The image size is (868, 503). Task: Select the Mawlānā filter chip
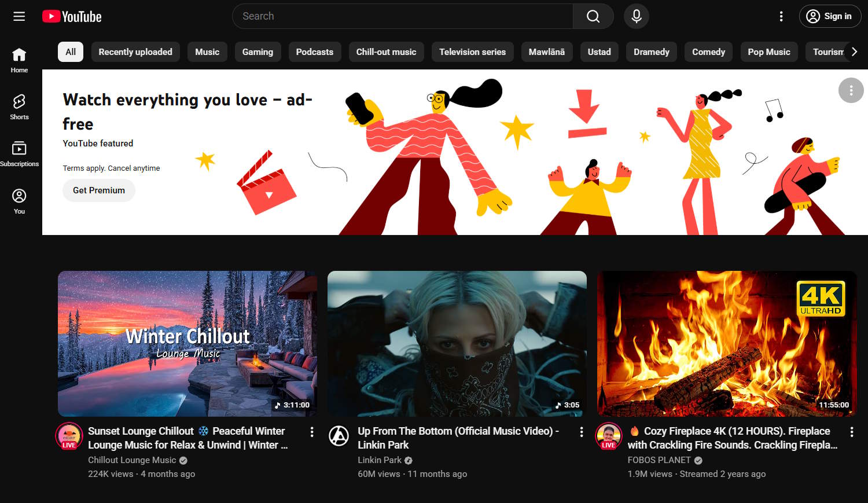point(547,52)
